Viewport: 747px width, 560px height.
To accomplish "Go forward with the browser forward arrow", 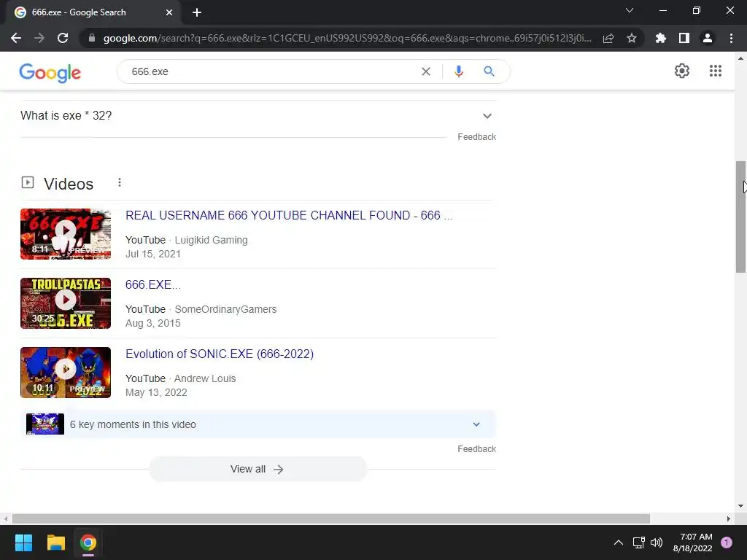I will [39, 38].
